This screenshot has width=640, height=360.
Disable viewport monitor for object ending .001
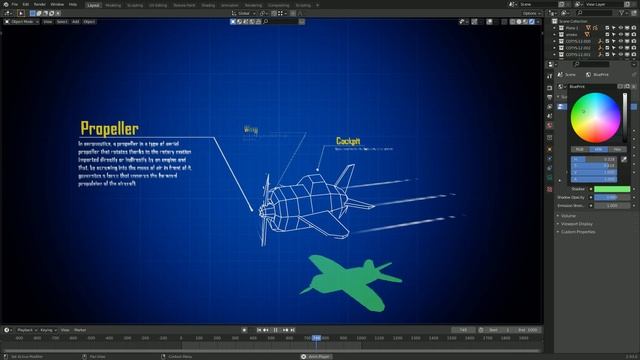coord(627,54)
